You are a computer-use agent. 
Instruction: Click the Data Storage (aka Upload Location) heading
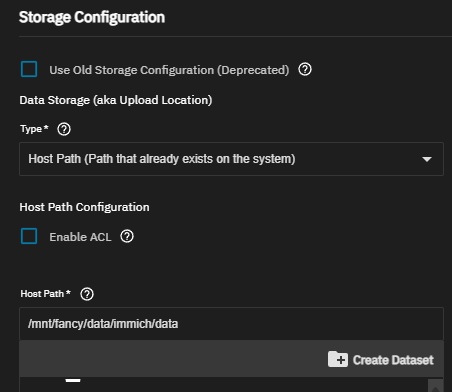pos(116,100)
